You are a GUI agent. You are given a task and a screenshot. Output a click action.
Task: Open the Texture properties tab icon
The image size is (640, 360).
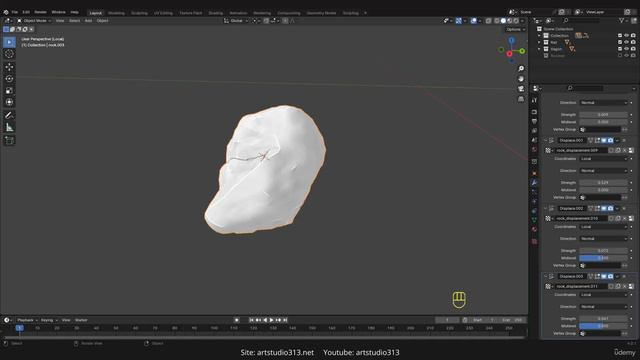pos(534,242)
